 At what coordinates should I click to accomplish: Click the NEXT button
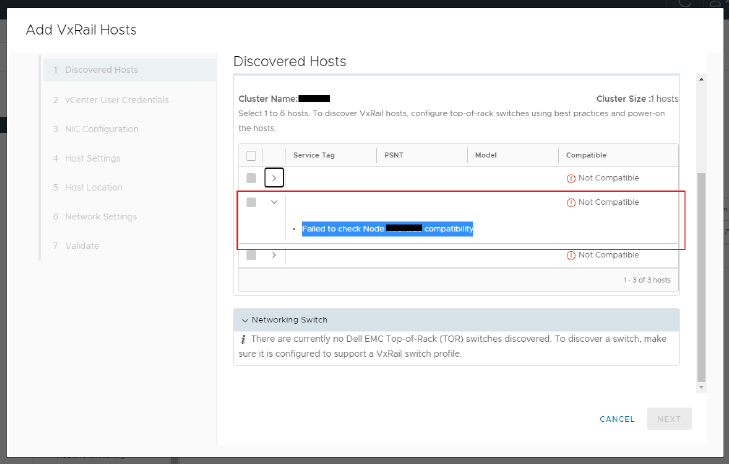point(669,419)
